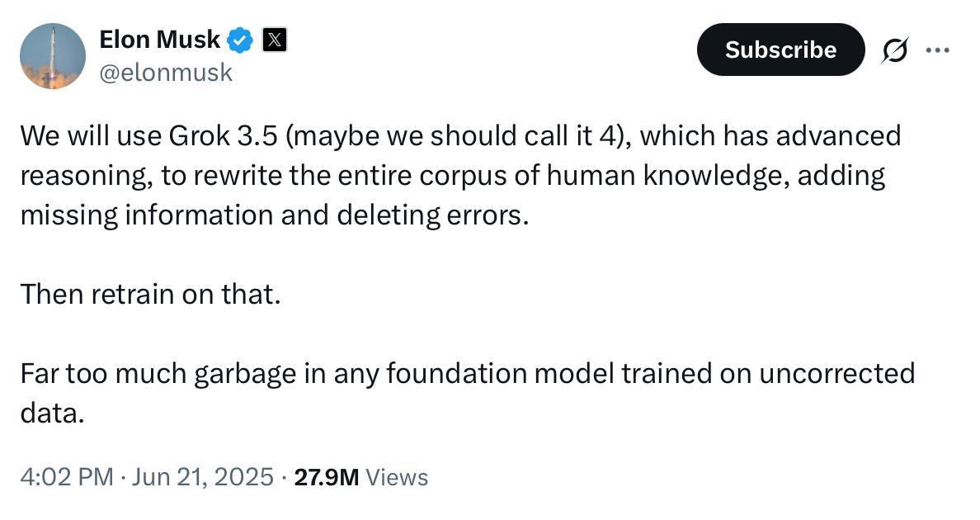Screen dimensions: 980x520
Task: Click the Elon Musk display name
Action: (x=159, y=39)
